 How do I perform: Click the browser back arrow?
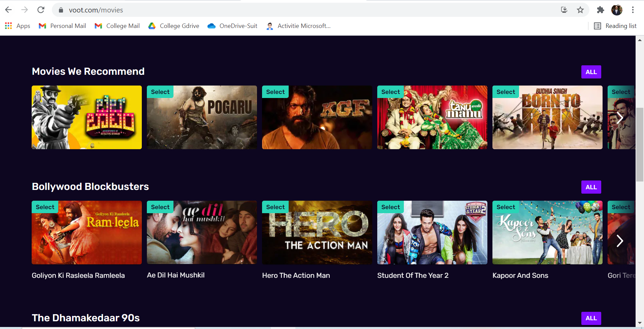8,10
